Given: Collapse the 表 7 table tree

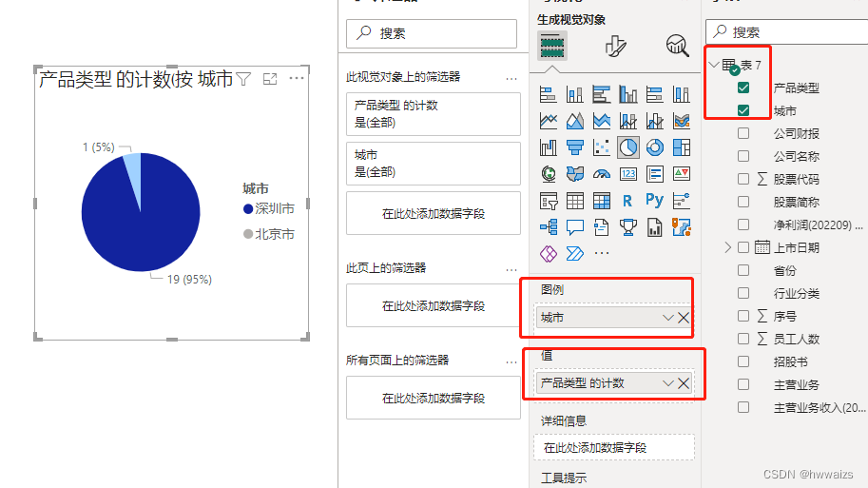Looking at the screenshot, I should [x=714, y=65].
